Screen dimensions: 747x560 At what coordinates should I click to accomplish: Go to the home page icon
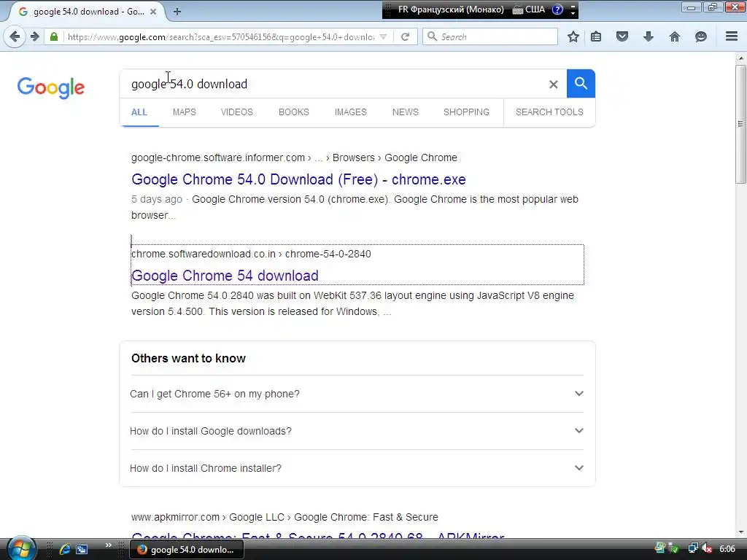click(675, 36)
